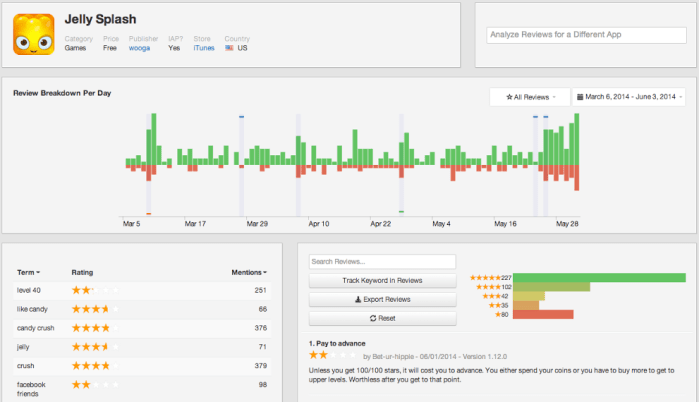This screenshot has width=699, height=402.
Task: Click the Analyze Reviews for a Different App field
Action: click(x=586, y=35)
